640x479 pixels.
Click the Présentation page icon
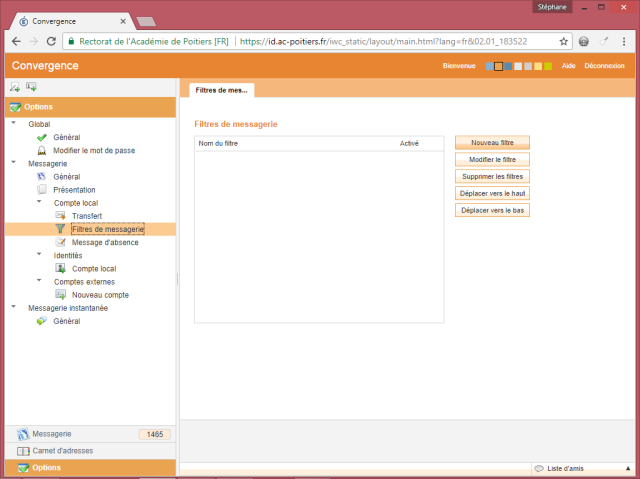41,189
